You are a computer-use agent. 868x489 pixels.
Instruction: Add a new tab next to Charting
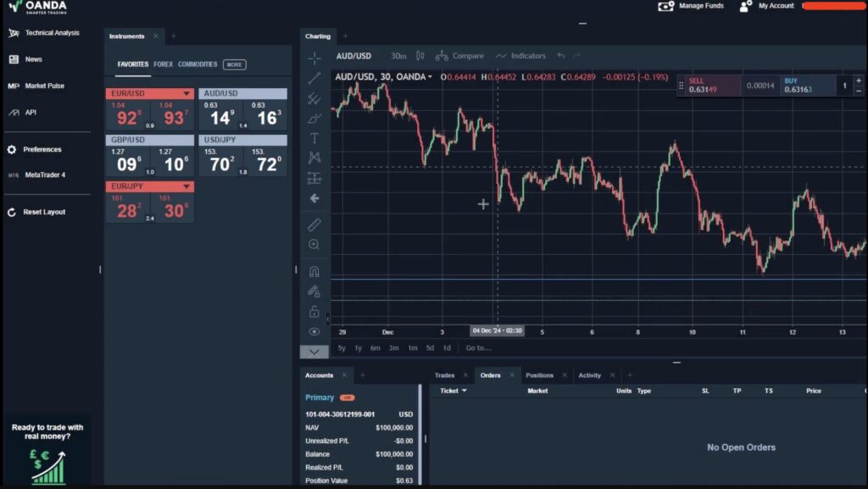(x=346, y=36)
